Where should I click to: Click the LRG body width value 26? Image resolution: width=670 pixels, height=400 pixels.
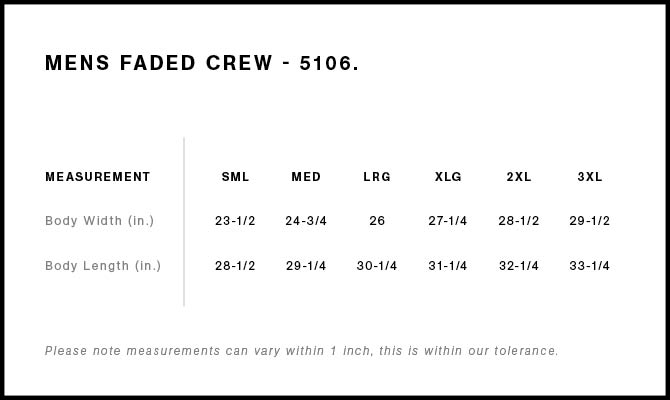click(x=377, y=221)
